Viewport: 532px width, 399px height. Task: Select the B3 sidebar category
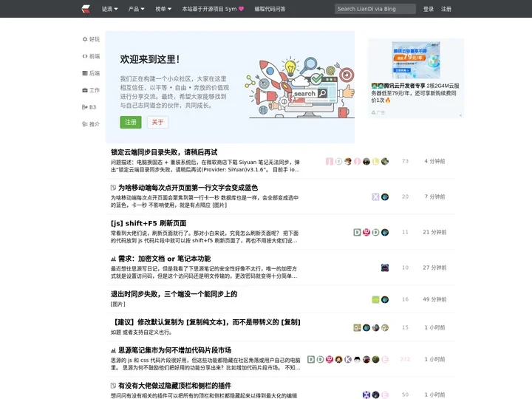89,107
